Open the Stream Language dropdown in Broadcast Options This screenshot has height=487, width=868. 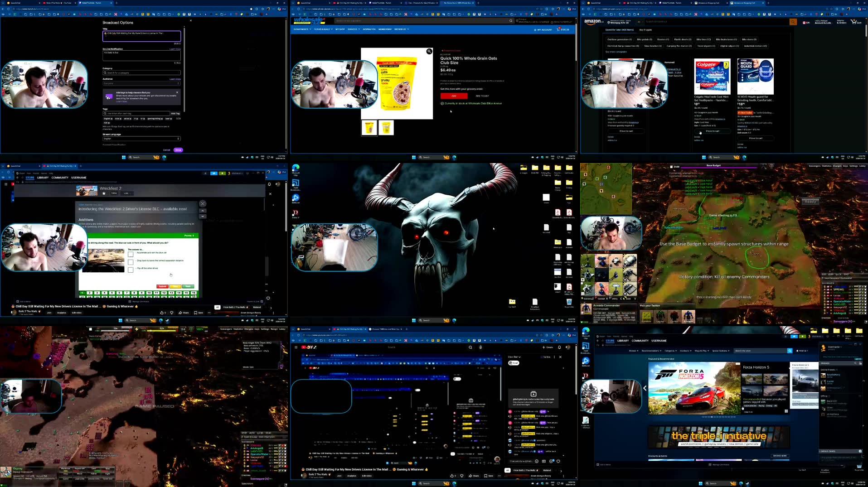point(142,139)
